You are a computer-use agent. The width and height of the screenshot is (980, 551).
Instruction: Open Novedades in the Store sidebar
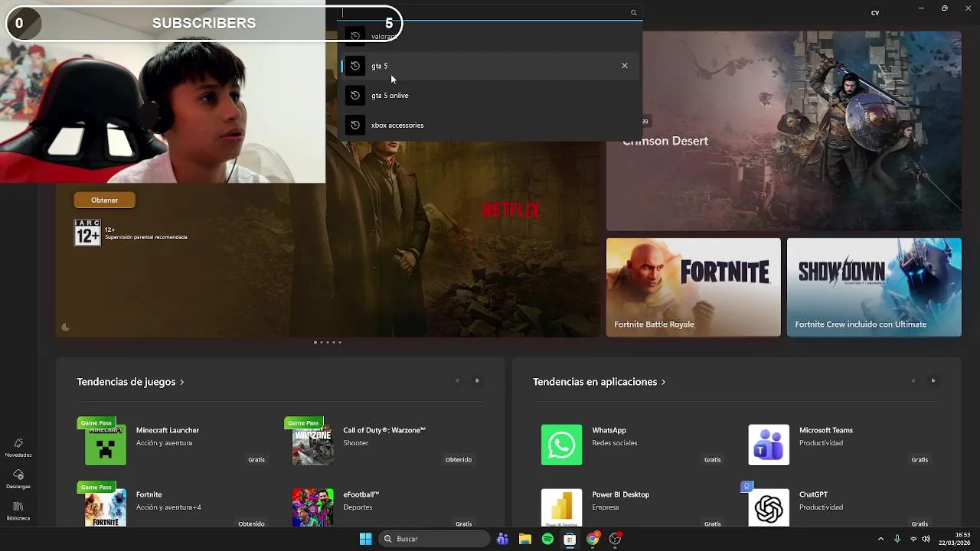point(18,448)
